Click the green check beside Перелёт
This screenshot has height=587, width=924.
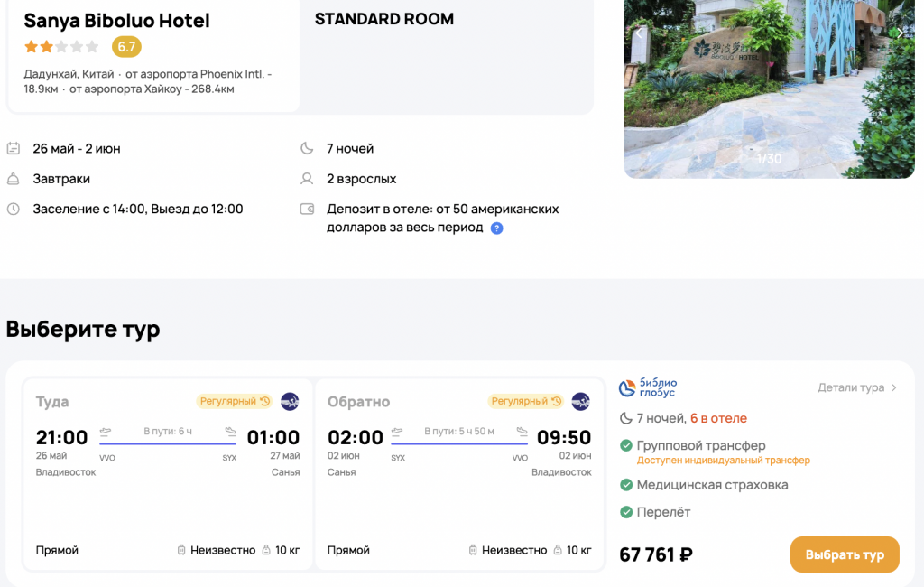click(626, 512)
